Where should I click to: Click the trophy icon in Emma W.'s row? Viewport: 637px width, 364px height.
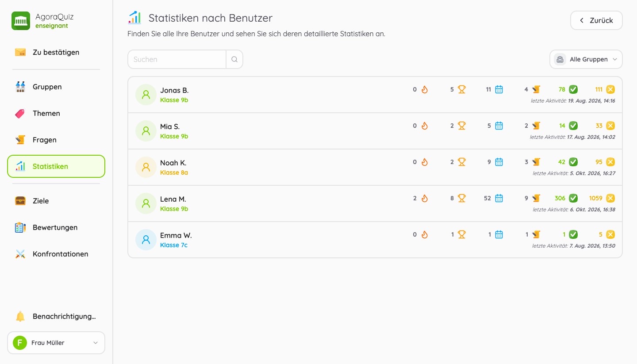point(462,234)
